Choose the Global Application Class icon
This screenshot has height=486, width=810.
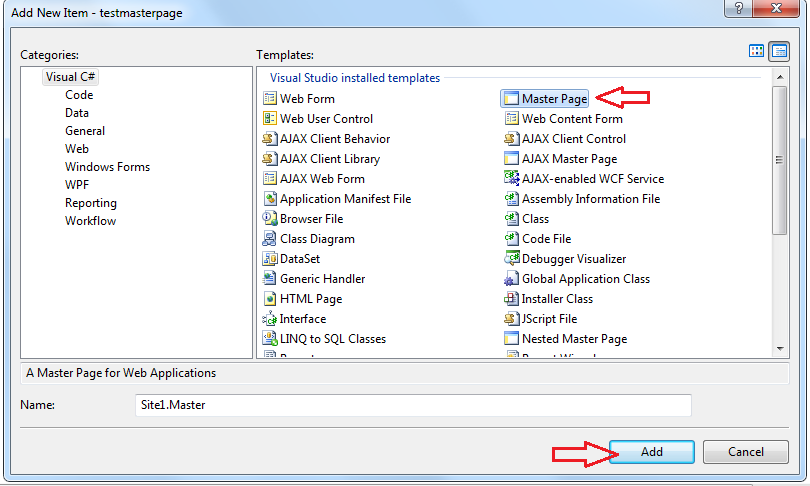click(x=511, y=279)
